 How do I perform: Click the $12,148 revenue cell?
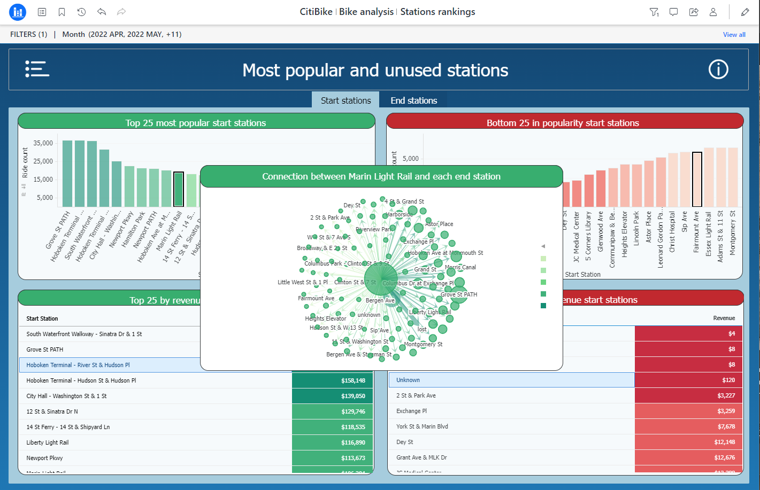(688, 442)
